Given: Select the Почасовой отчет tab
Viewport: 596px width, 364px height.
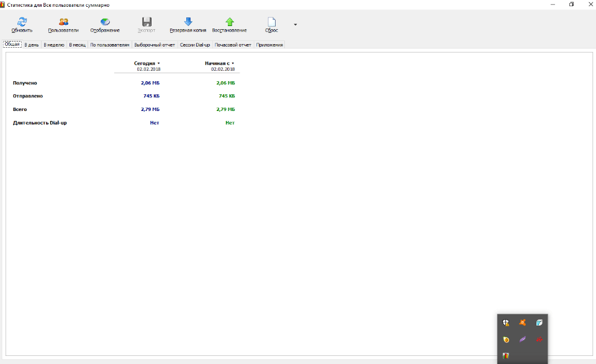Looking at the screenshot, I should [x=233, y=45].
